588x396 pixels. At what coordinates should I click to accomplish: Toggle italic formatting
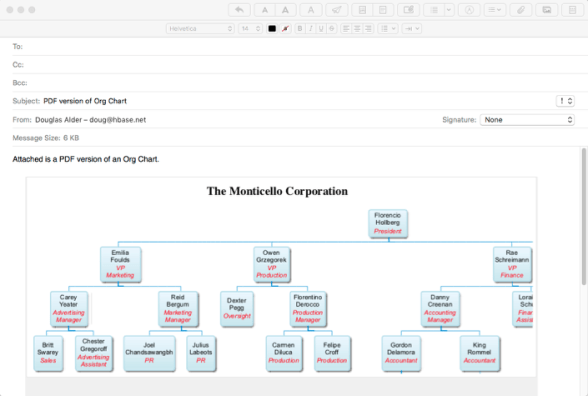click(310, 28)
